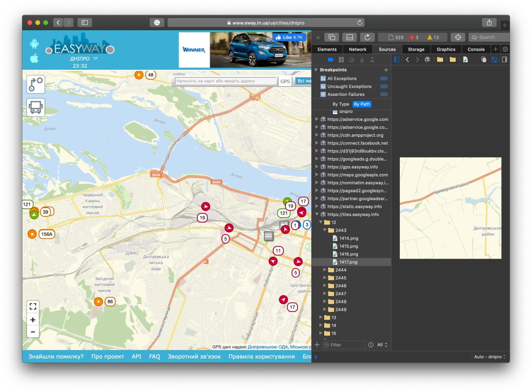This screenshot has width=532, height=392.
Task: Add a new inspector tab with plus
Action: pos(495,49)
